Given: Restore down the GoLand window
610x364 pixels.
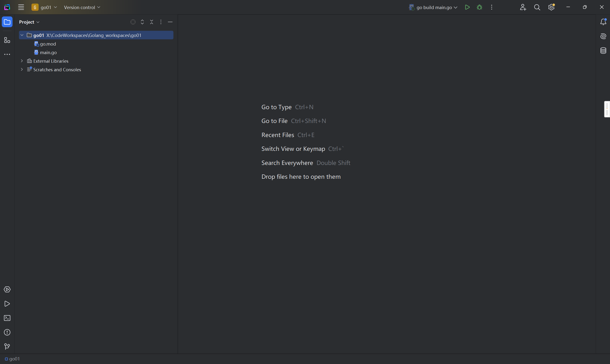Looking at the screenshot, I should click(x=585, y=7).
